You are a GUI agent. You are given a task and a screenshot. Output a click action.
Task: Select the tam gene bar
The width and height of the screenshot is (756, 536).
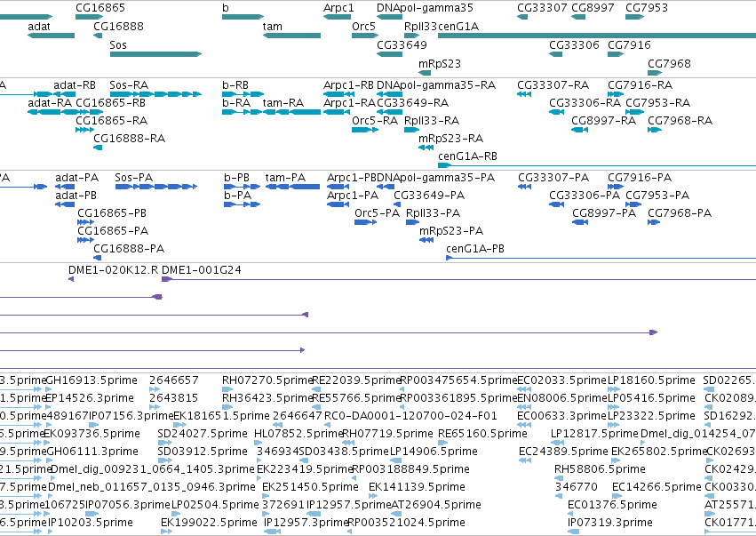click(291, 36)
